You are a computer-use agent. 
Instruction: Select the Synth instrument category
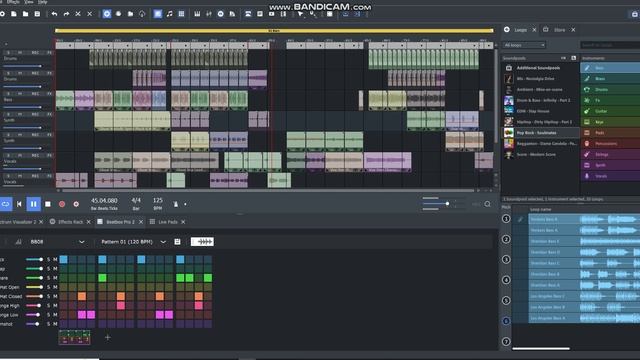pos(610,165)
